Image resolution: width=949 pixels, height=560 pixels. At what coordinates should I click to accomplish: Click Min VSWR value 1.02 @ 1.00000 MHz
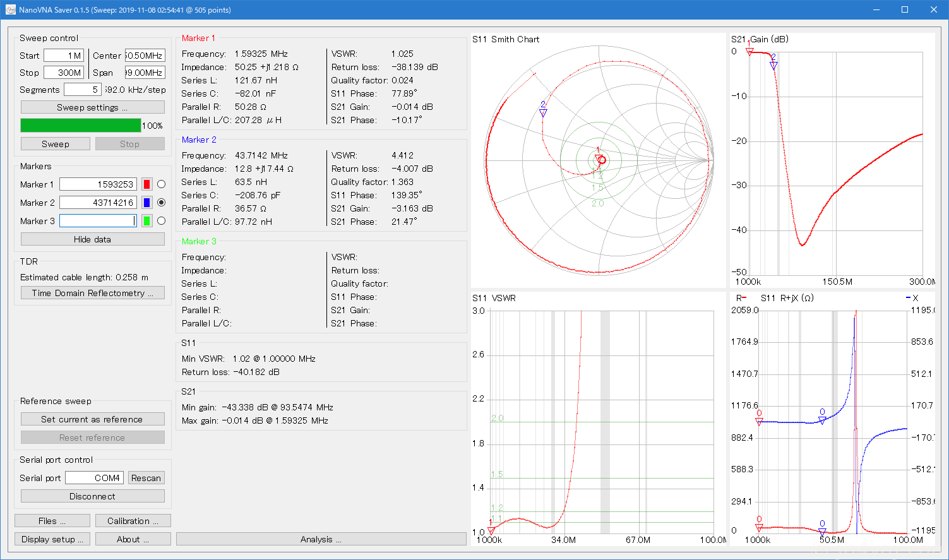(x=274, y=359)
